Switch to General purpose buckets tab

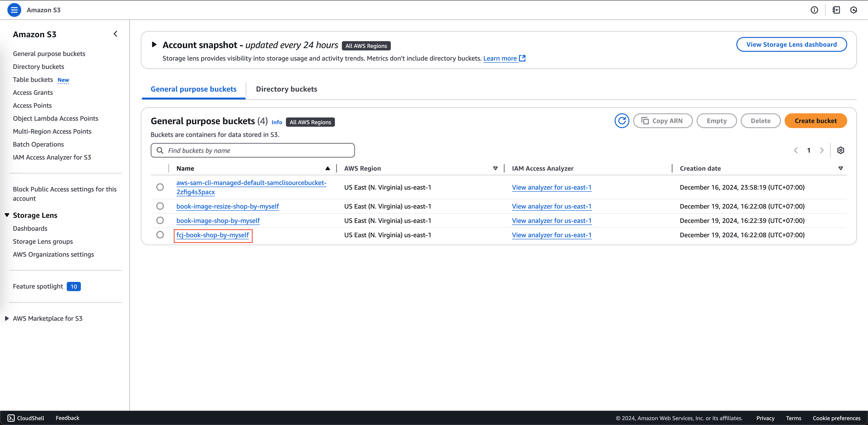point(193,89)
